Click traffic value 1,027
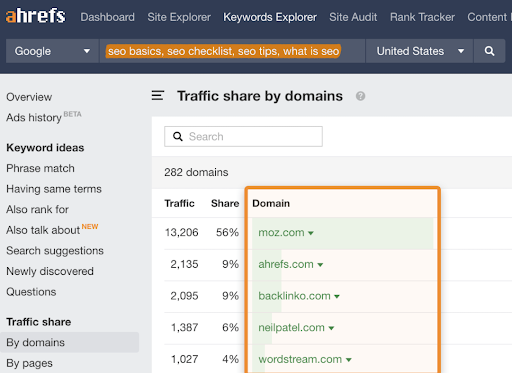The height and width of the screenshot is (373, 512). pyautogui.click(x=185, y=359)
